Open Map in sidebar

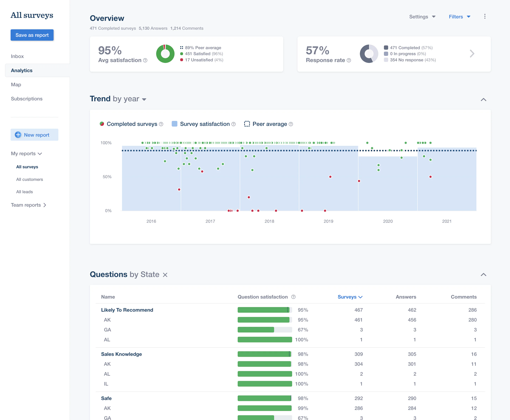pos(16,85)
